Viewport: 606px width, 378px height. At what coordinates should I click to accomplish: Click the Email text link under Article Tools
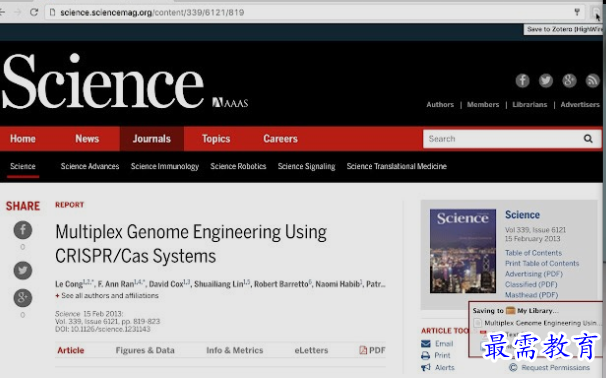coord(444,344)
